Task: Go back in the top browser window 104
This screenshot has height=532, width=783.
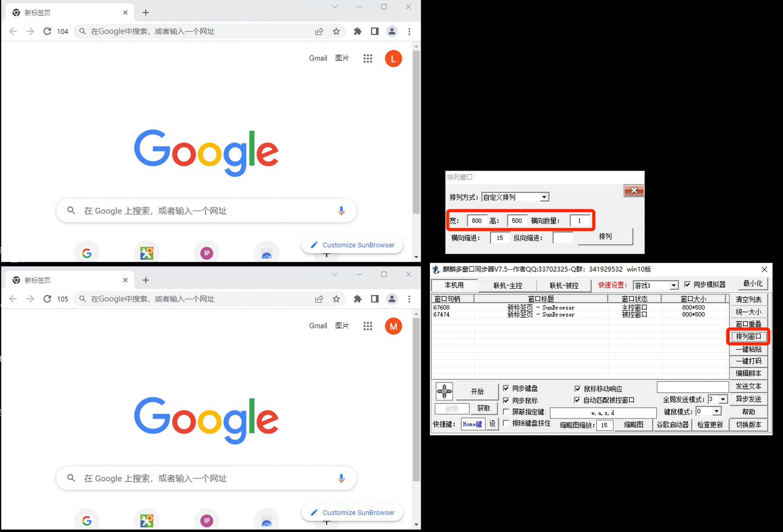Action: (x=13, y=31)
